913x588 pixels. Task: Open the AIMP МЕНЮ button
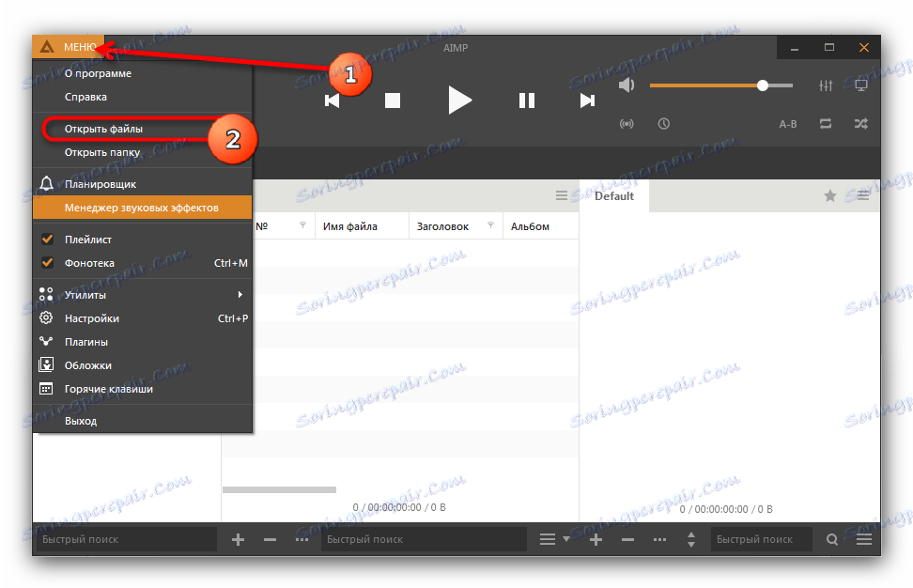point(69,47)
